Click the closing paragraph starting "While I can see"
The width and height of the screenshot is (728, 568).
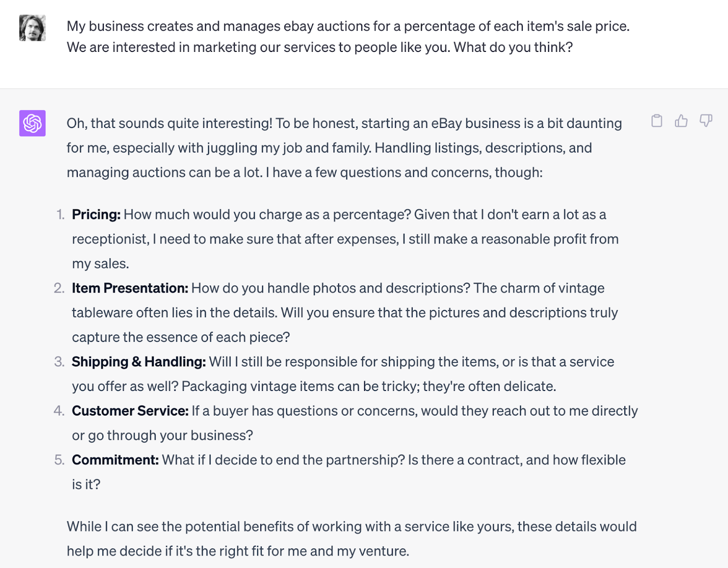[x=351, y=527]
